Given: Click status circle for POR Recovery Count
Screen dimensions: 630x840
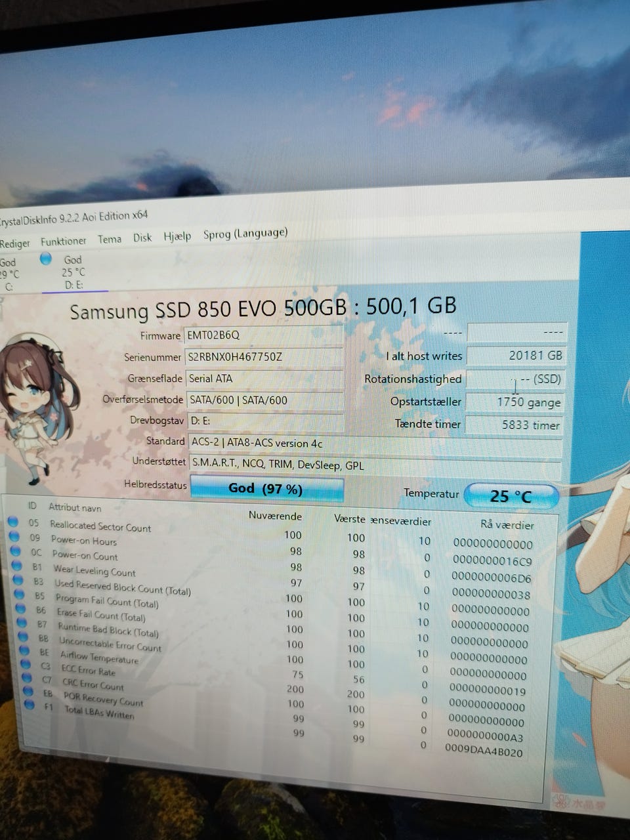Looking at the screenshot, I should tap(28, 691).
